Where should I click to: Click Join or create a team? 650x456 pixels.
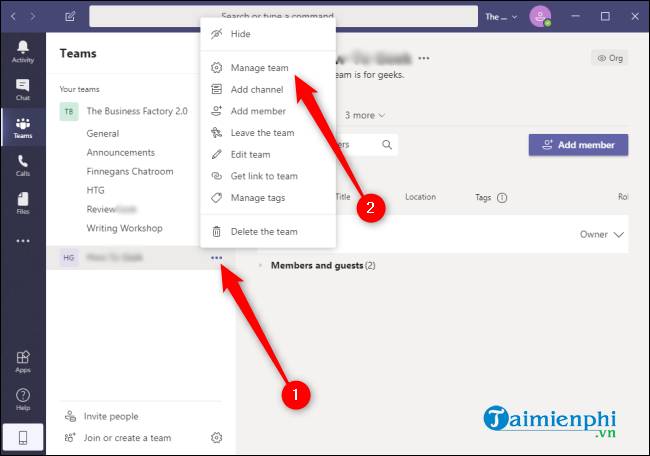pyautogui.click(x=118, y=438)
